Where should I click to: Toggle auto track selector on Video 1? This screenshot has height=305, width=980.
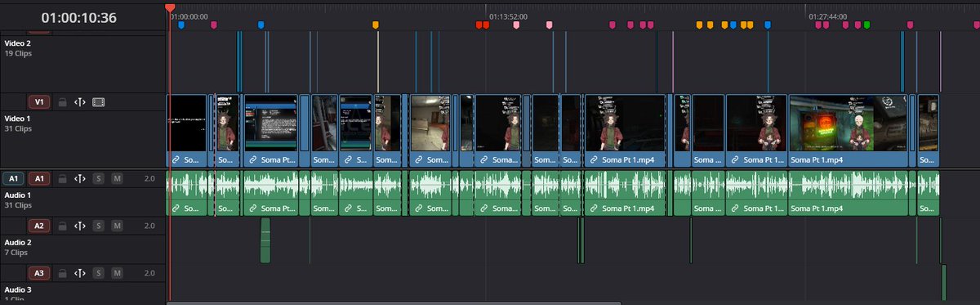(x=80, y=102)
